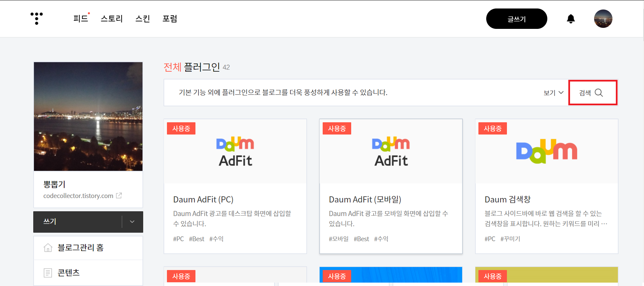Click #PC tag on Daum AdFit (PC)
This screenshot has height=286, width=644.
pos(178,239)
